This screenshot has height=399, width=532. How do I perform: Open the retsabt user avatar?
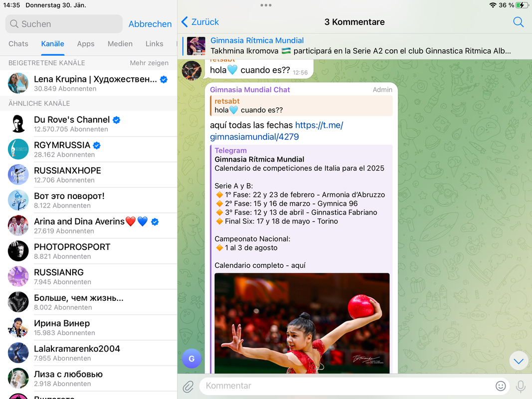[x=191, y=70]
